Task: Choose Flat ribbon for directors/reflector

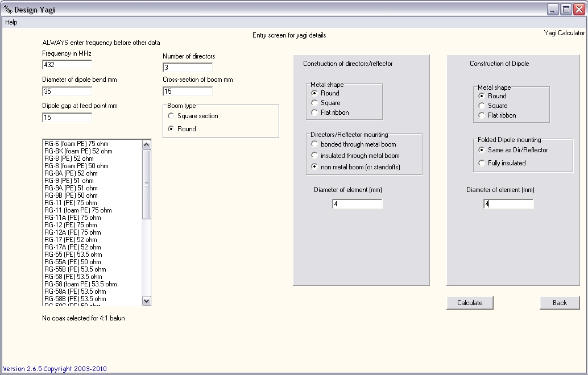Action: 330,113
